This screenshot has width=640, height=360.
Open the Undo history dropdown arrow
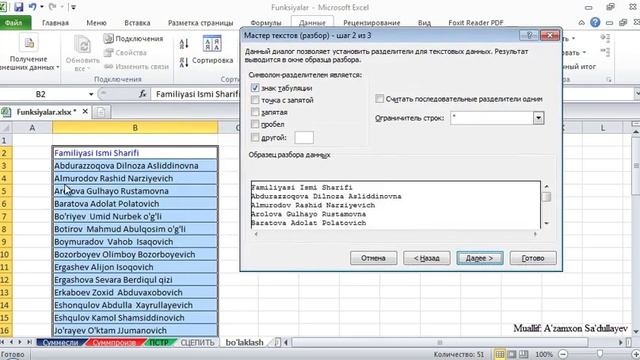tap(42, 7)
